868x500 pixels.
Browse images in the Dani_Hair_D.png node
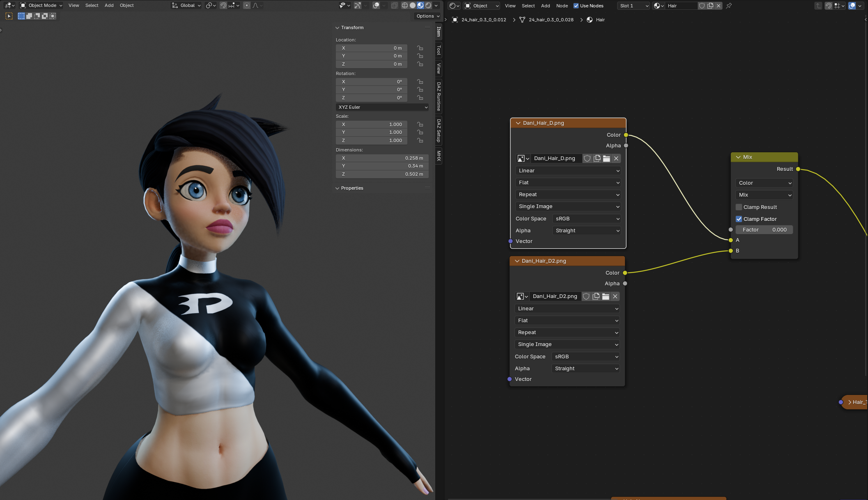click(522, 158)
